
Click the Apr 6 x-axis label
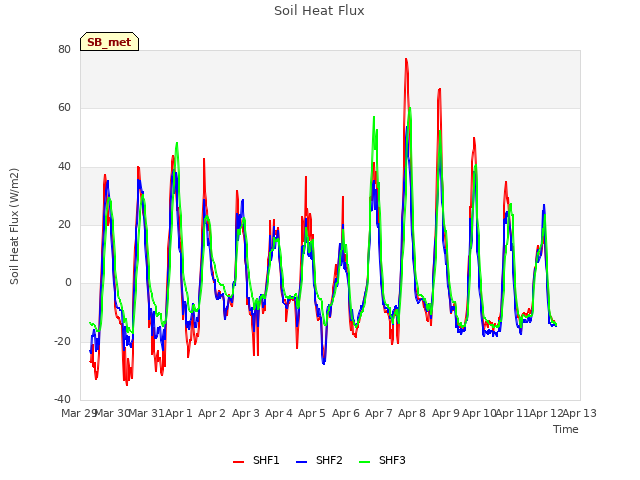(x=346, y=413)
